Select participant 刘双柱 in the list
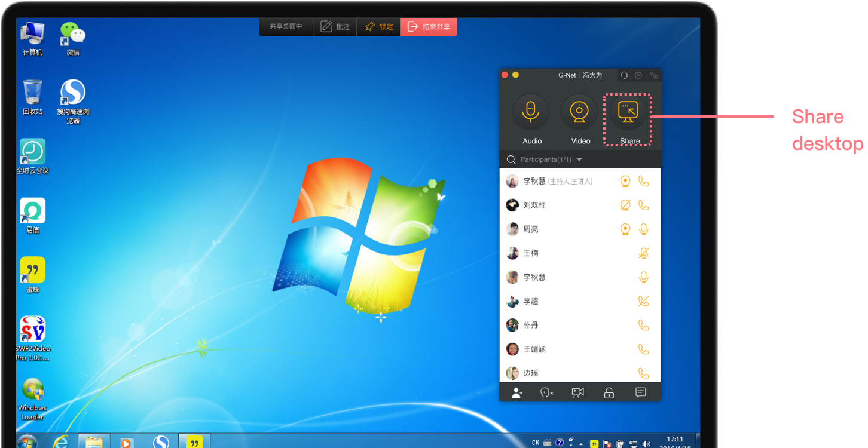The width and height of the screenshot is (868, 448). pos(534,205)
